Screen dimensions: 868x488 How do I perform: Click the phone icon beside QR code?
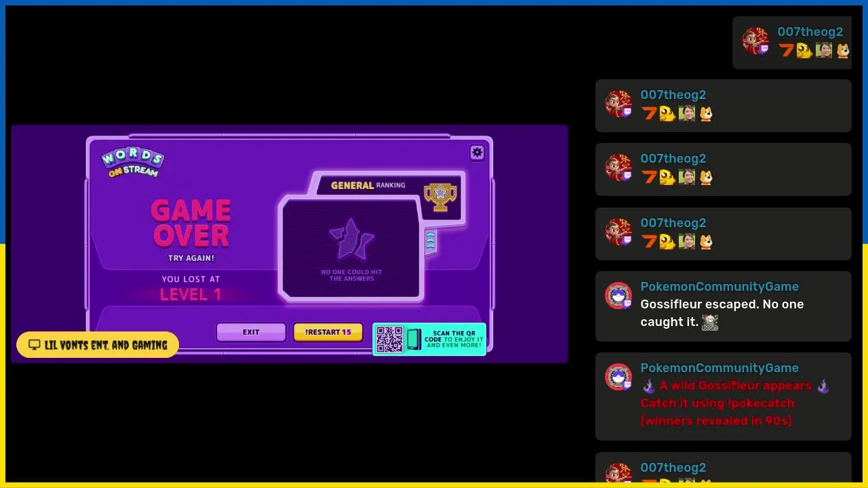coord(414,340)
